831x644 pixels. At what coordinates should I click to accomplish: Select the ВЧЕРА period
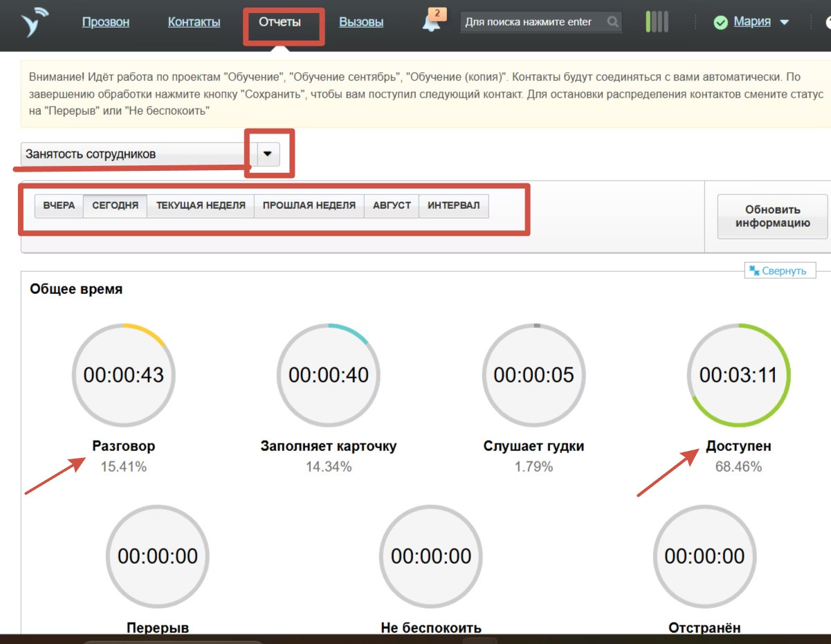[59, 205]
